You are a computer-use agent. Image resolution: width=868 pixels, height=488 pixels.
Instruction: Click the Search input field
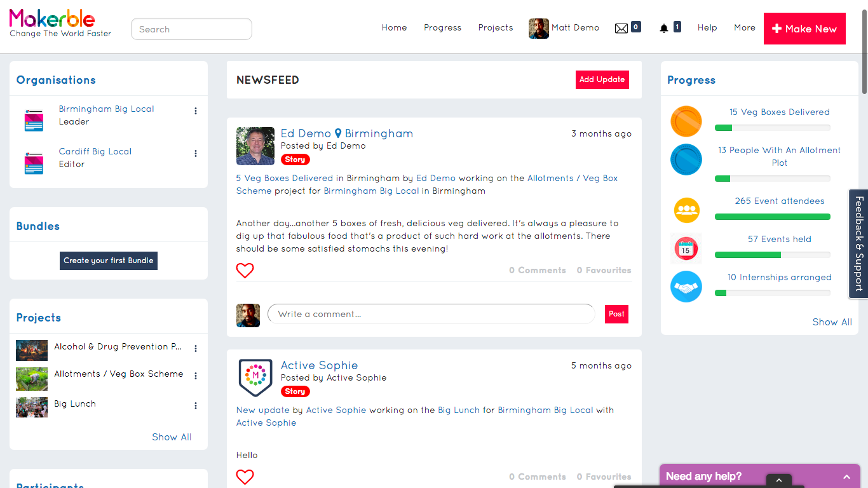pyautogui.click(x=191, y=29)
